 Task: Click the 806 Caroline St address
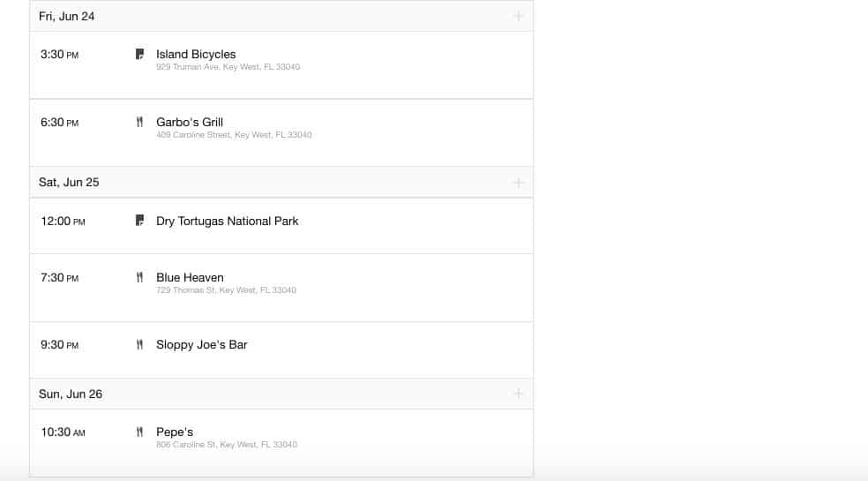(227, 445)
